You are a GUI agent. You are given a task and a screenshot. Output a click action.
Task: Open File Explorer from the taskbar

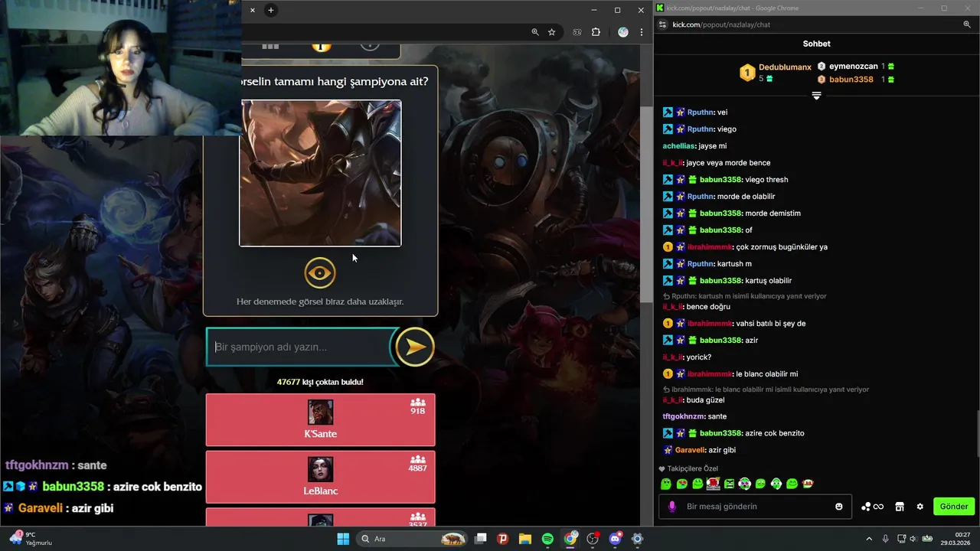click(525, 539)
